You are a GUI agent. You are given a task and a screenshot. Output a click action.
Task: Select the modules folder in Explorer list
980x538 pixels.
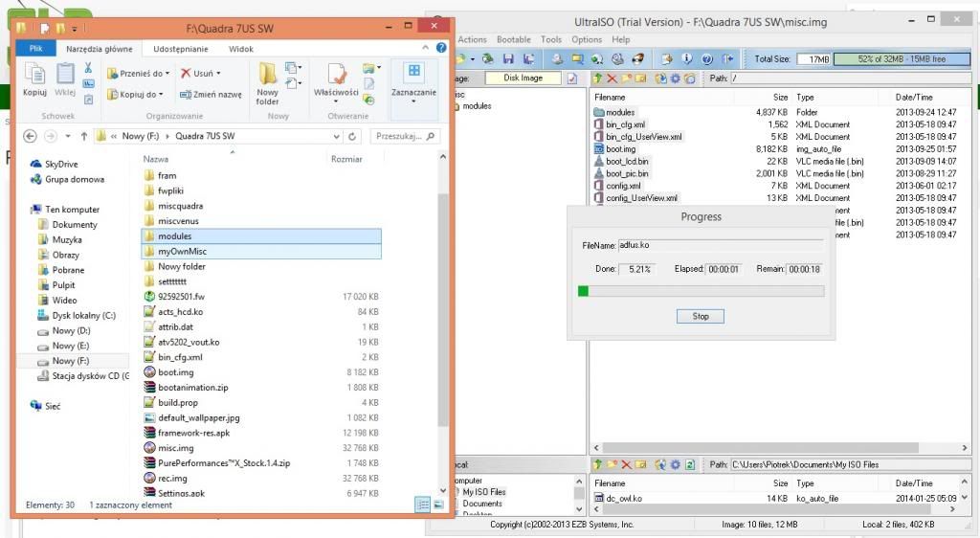[261, 236]
